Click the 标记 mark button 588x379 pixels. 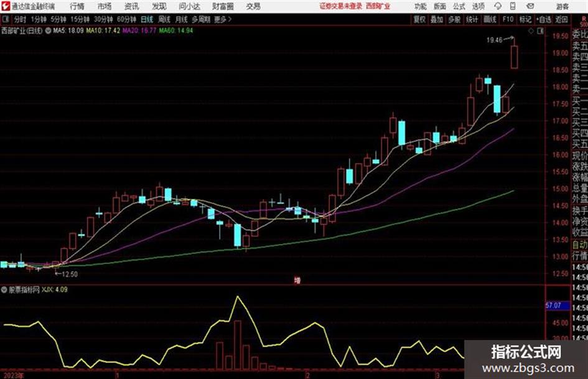[525, 19]
